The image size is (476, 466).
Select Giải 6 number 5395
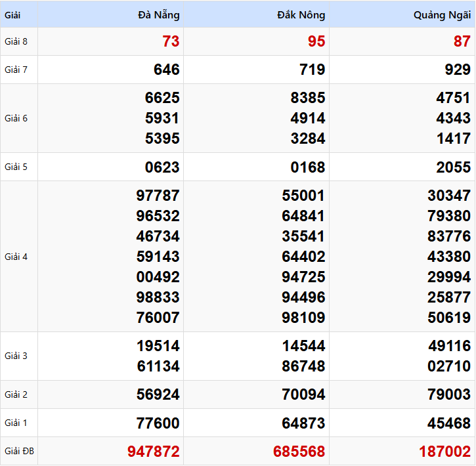click(x=162, y=138)
